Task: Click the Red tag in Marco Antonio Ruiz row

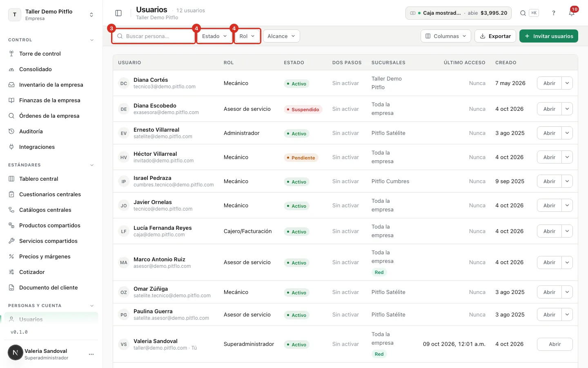Action: (x=379, y=272)
